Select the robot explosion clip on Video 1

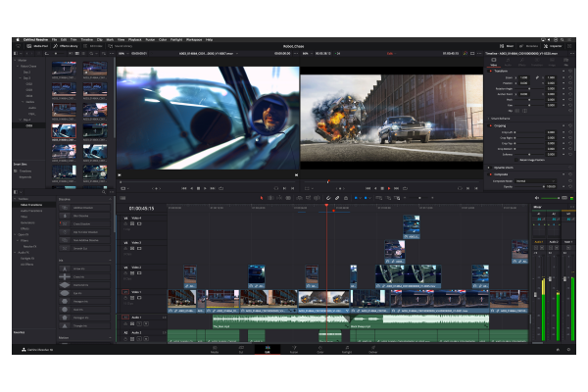coord(324,301)
